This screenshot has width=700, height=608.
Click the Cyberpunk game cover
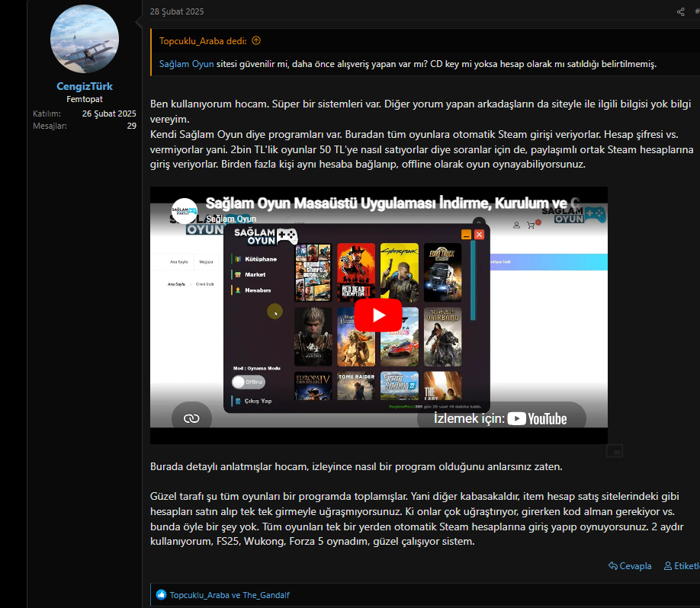(400, 273)
